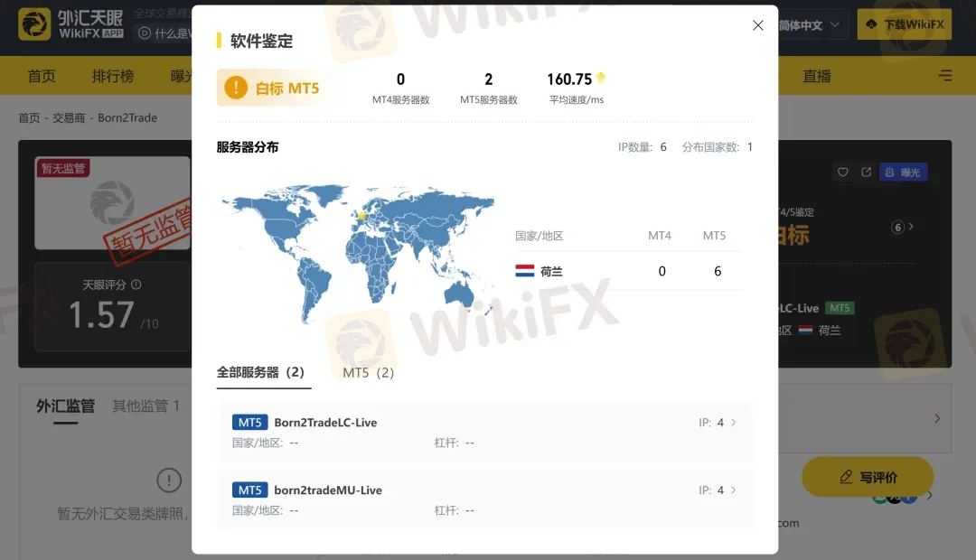Open the 排行榜 menu item
976x560 pixels.
click(x=112, y=77)
